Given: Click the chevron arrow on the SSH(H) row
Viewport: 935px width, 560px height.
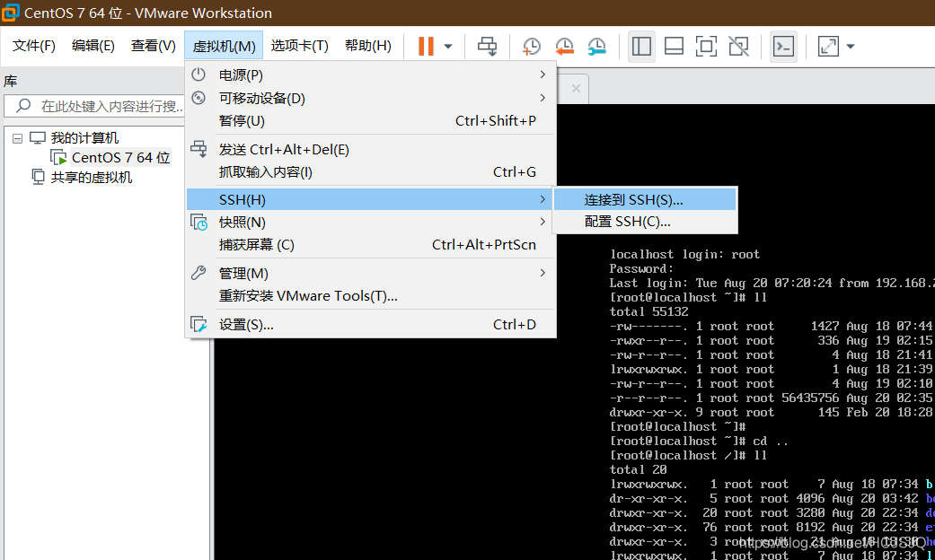Looking at the screenshot, I should (x=542, y=199).
